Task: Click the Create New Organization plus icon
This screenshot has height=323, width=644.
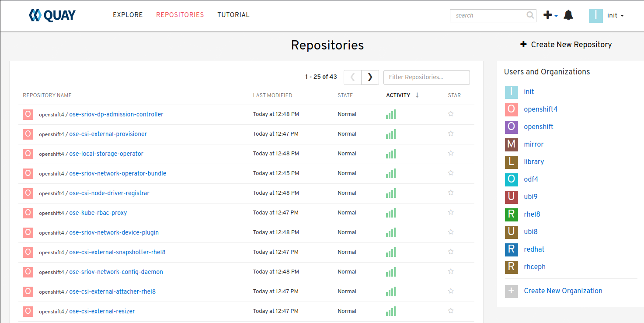Action: (512, 291)
